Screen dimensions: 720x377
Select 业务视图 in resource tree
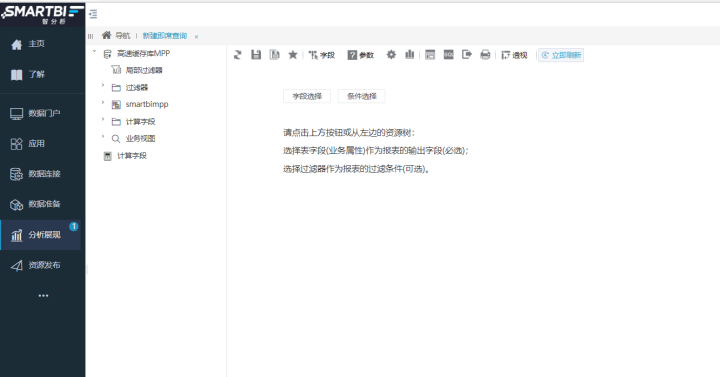141,139
